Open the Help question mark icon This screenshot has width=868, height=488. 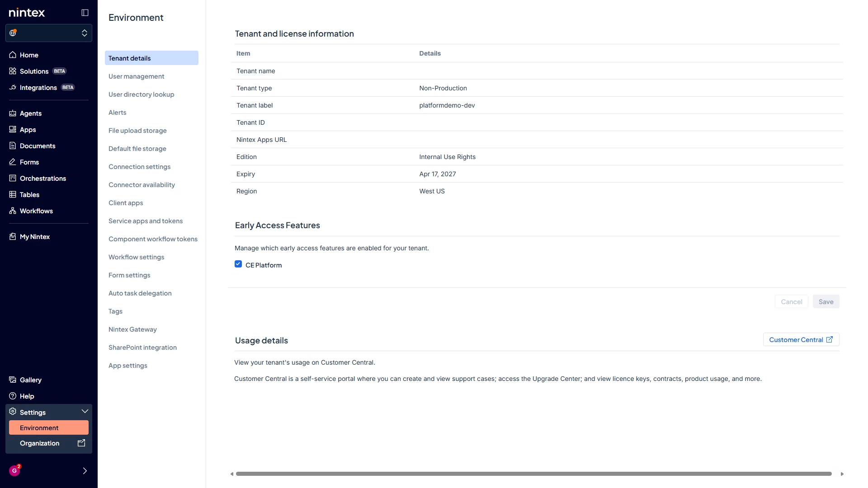[13, 396]
